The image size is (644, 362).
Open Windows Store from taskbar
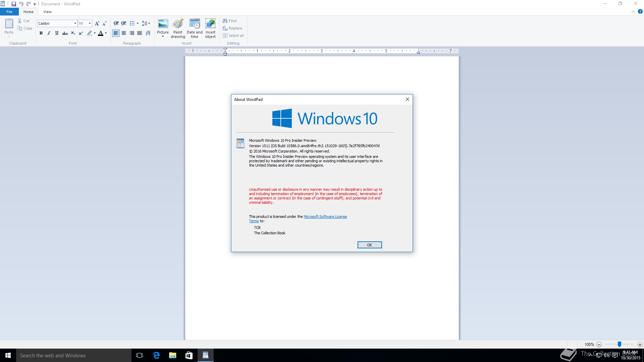[x=189, y=355]
